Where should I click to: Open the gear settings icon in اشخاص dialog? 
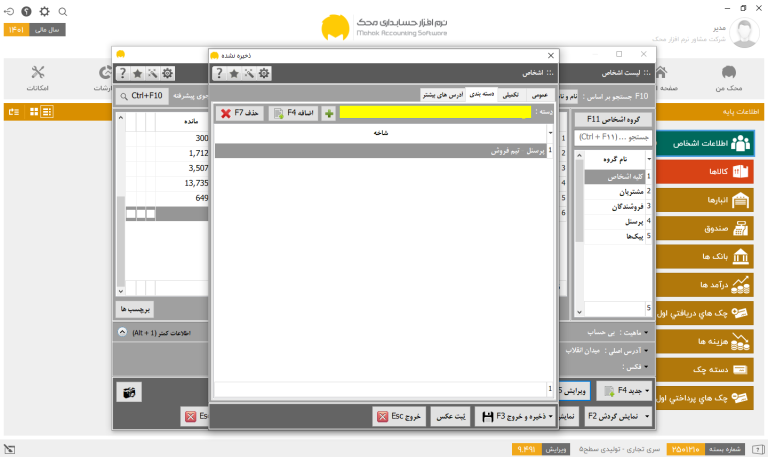264,73
